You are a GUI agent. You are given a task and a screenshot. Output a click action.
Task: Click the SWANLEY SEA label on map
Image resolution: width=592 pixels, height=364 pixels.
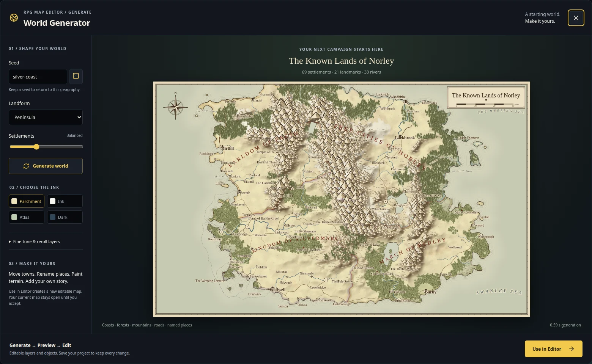tap(499, 292)
